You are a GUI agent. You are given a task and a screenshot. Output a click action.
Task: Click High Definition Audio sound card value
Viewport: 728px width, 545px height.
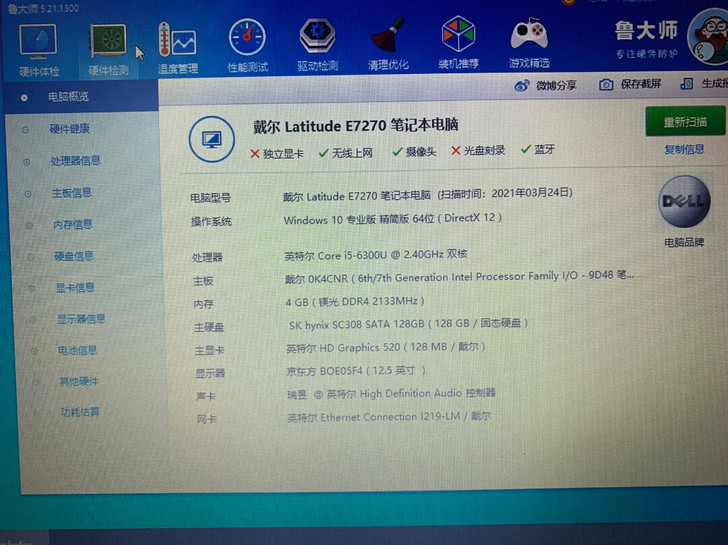391,394
